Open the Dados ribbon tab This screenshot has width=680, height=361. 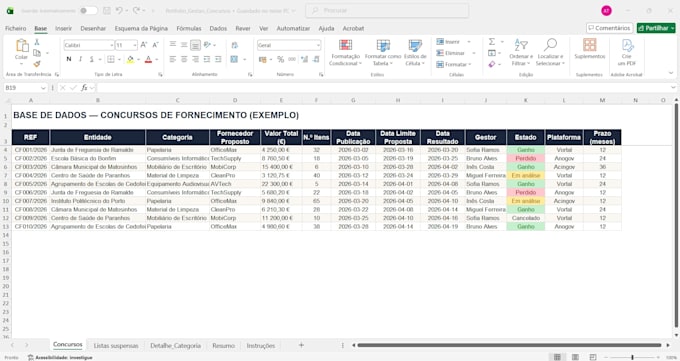[218, 28]
